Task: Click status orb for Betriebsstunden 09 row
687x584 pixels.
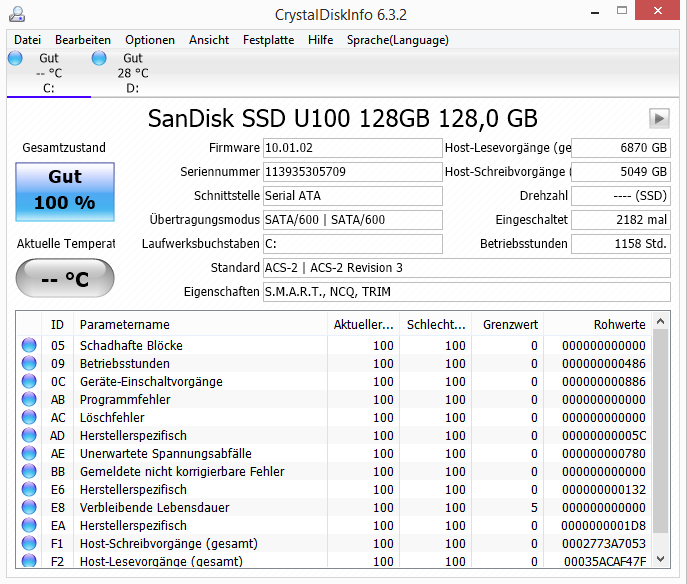Action: [x=29, y=363]
